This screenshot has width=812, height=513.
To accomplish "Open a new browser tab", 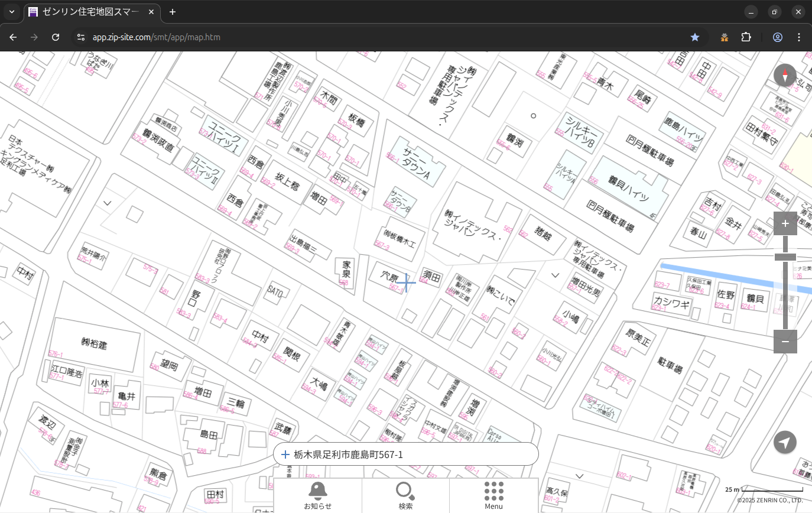I will [x=173, y=12].
